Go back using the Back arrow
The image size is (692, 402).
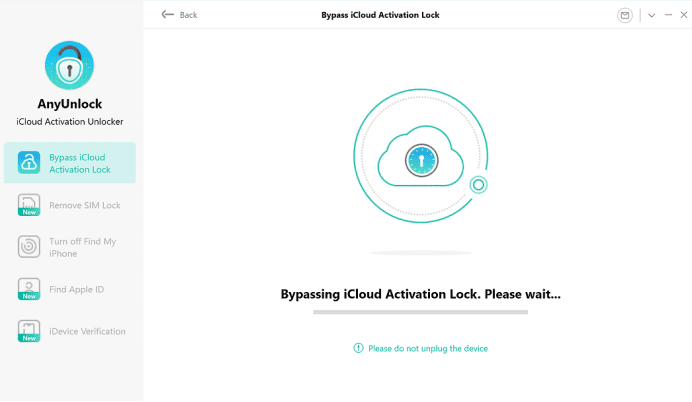[168, 15]
